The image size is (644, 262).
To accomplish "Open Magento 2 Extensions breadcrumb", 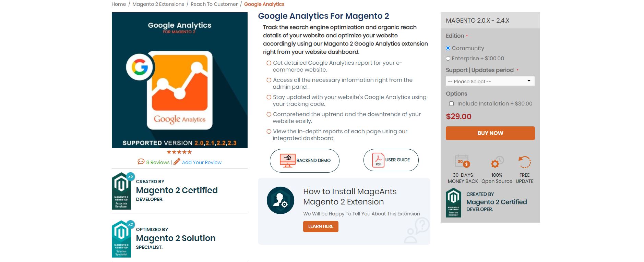I will pyautogui.click(x=158, y=4).
